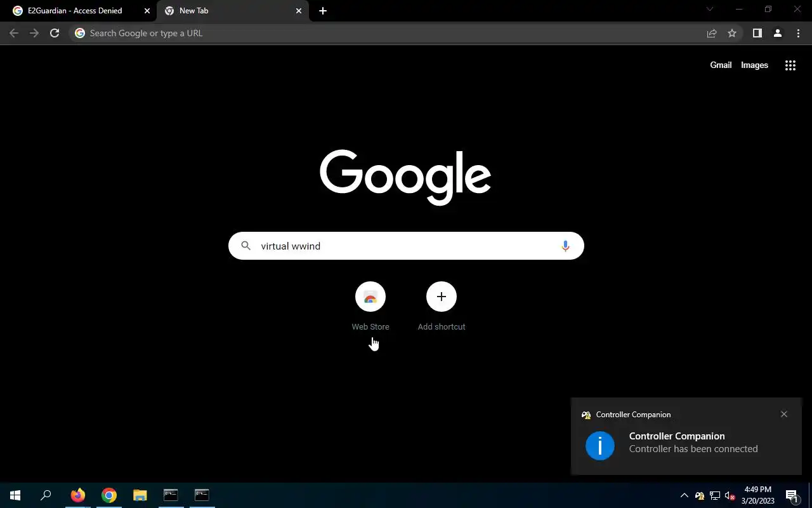Viewport: 812px width, 508px height.
Task: Share this page using the share icon
Action: (x=712, y=33)
